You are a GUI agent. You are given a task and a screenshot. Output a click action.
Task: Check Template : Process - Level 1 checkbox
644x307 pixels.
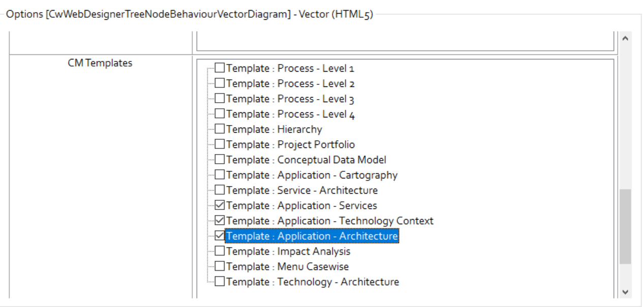tap(220, 68)
